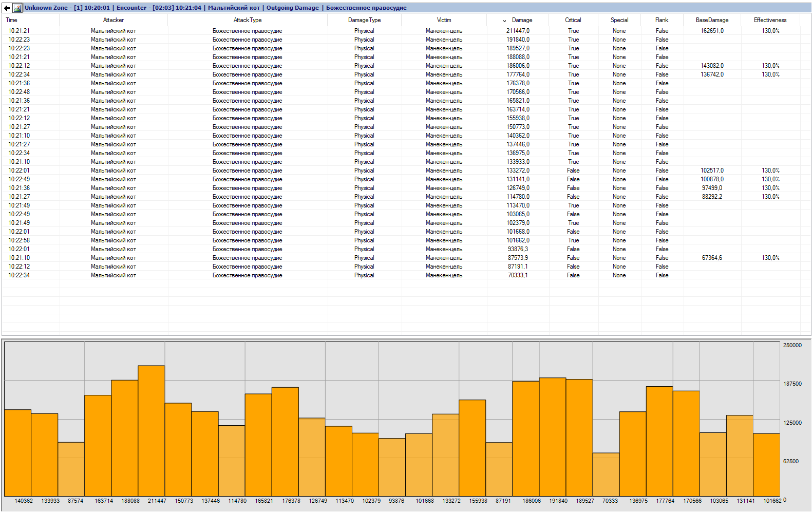The height and width of the screenshot is (512, 812).
Task: Select the 191840,0 damage cell
Action: click(518, 40)
